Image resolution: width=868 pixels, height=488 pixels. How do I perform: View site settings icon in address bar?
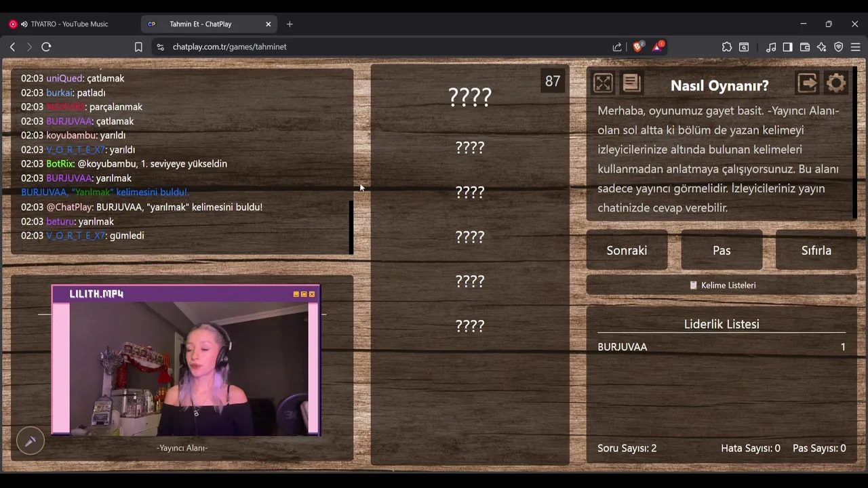pyautogui.click(x=160, y=47)
